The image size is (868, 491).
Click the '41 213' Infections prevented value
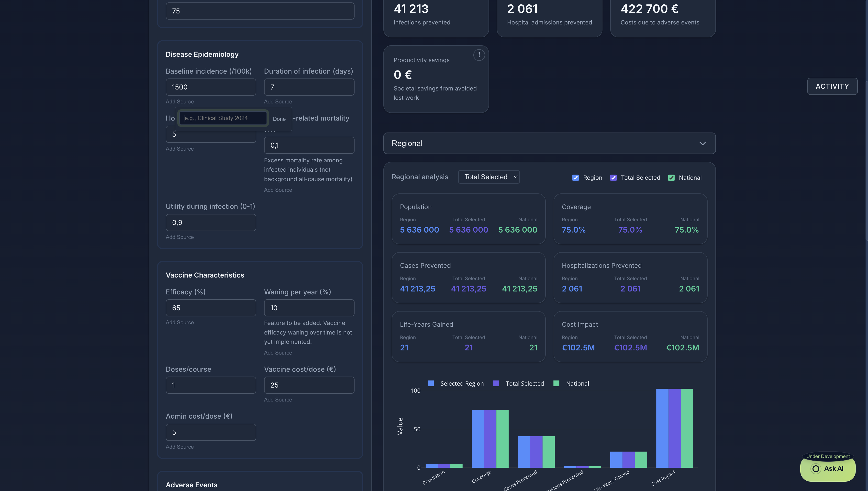click(x=411, y=9)
